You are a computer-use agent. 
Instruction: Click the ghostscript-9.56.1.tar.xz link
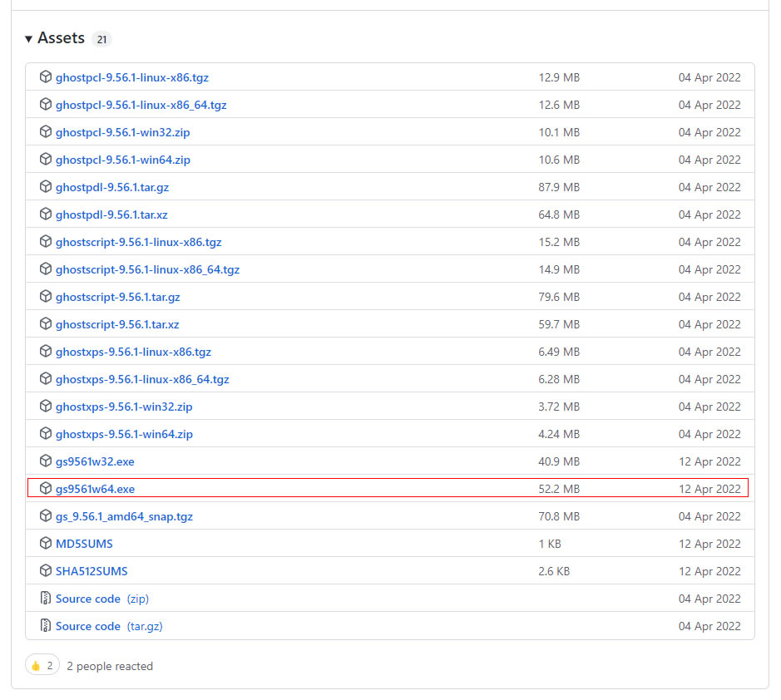[x=117, y=324]
